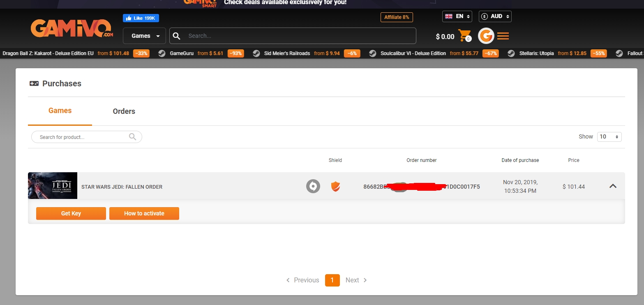Open the orange hamburger menu
The height and width of the screenshot is (305, 644).
[503, 36]
